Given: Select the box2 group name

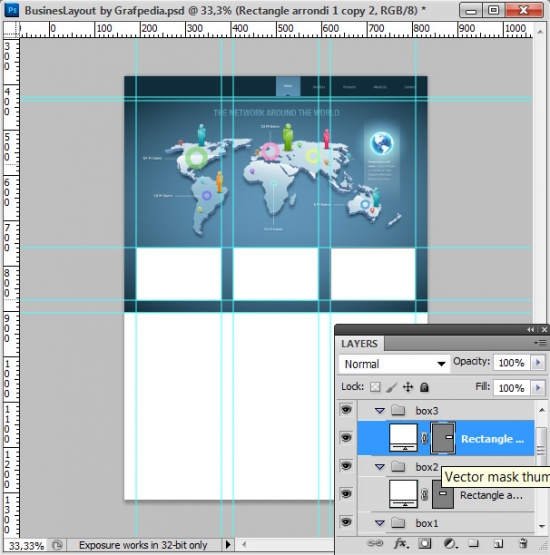Looking at the screenshot, I should (427, 467).
